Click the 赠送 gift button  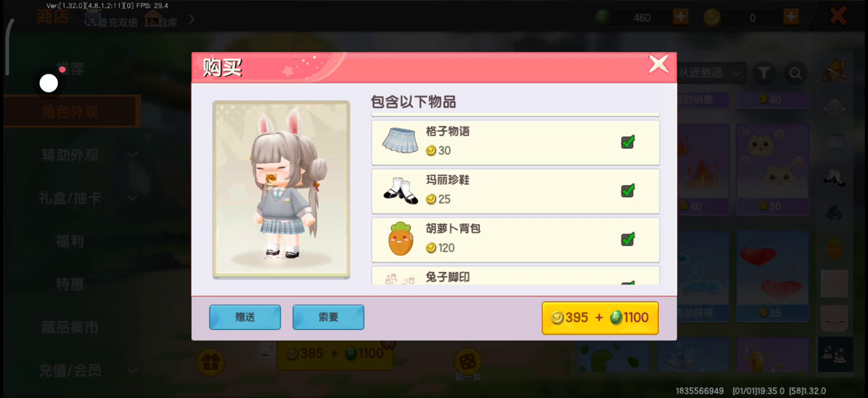point(245,317)
